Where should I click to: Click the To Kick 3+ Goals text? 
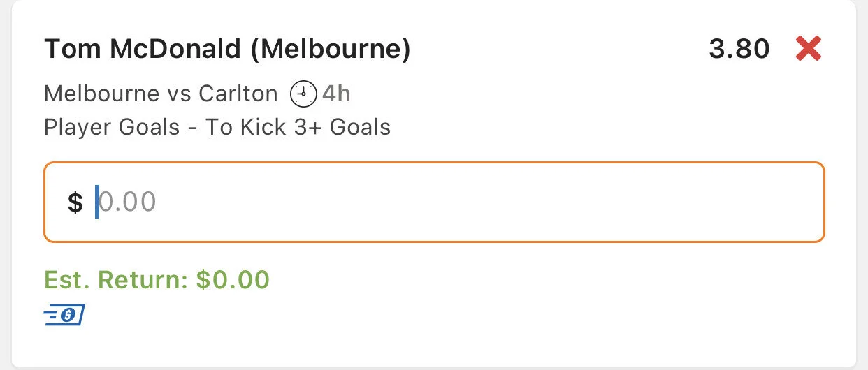click(298, 128)
